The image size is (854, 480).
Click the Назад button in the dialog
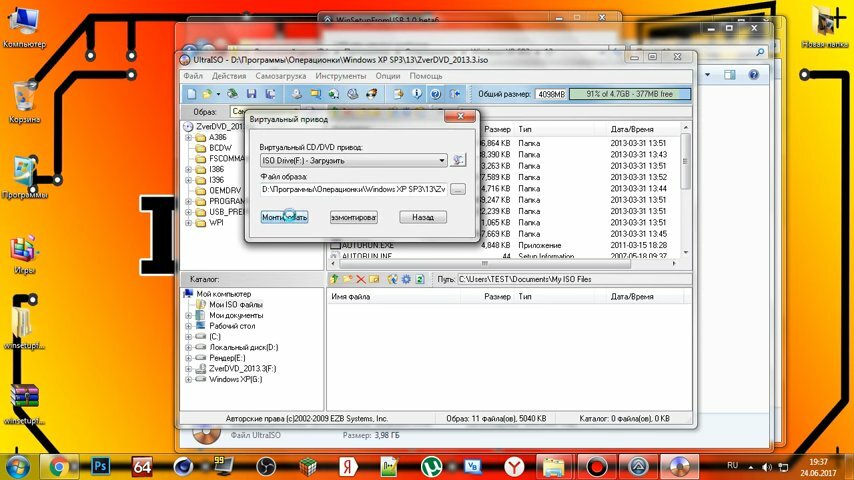click(423, 217)
